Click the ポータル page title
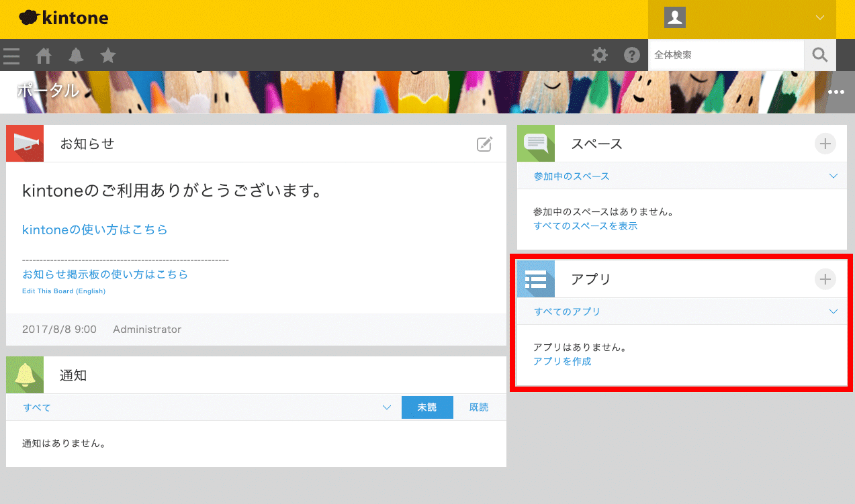 point(48,91)
